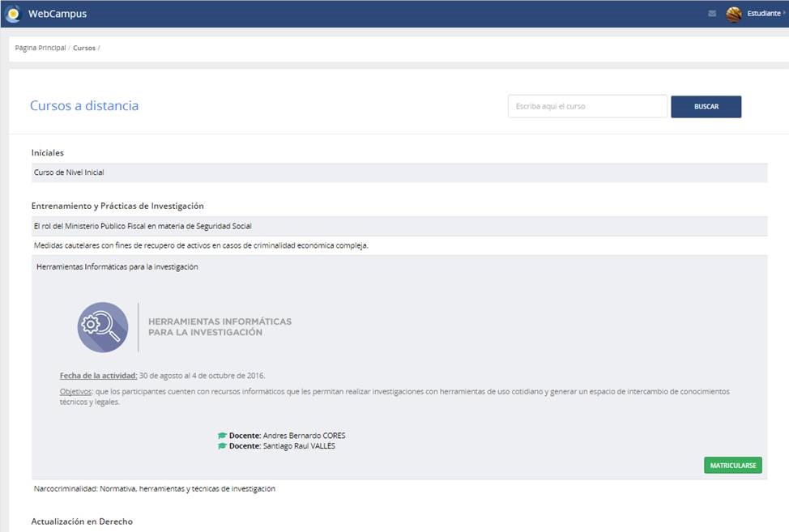Focus the 'Escriba aquí el curso' search field

coord(587,106)
